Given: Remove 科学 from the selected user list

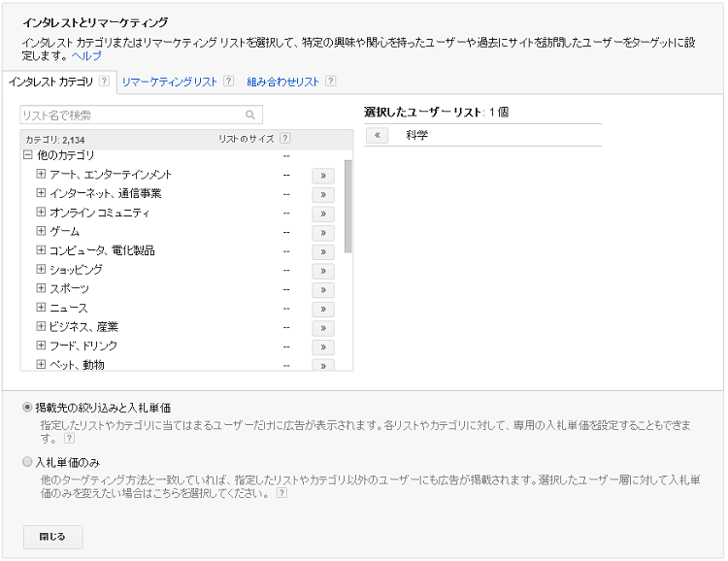Looking at the screenshot, I should point(377,136).
